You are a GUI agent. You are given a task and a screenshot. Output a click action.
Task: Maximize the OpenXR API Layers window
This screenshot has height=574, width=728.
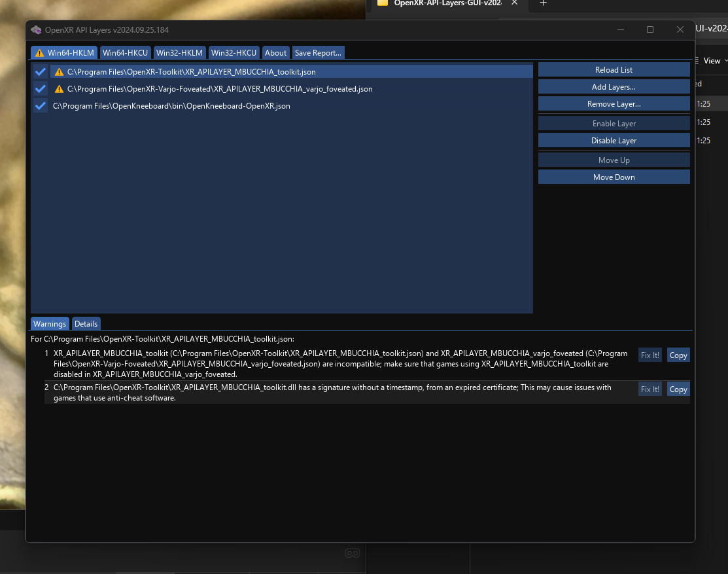click(x=650, y=29)
